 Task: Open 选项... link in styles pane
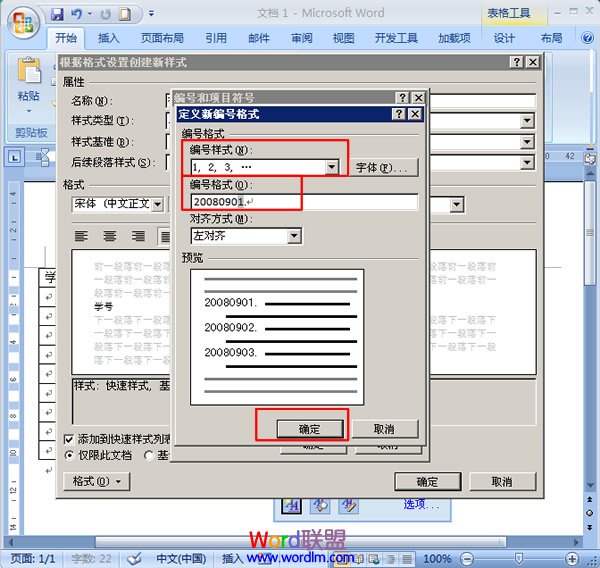point(421,504)
